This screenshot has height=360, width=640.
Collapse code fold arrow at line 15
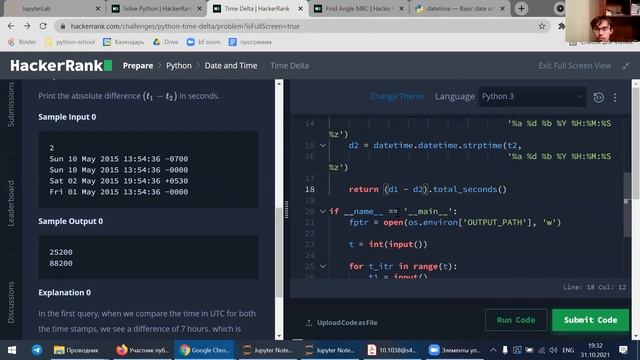click(x=323, y=145)
